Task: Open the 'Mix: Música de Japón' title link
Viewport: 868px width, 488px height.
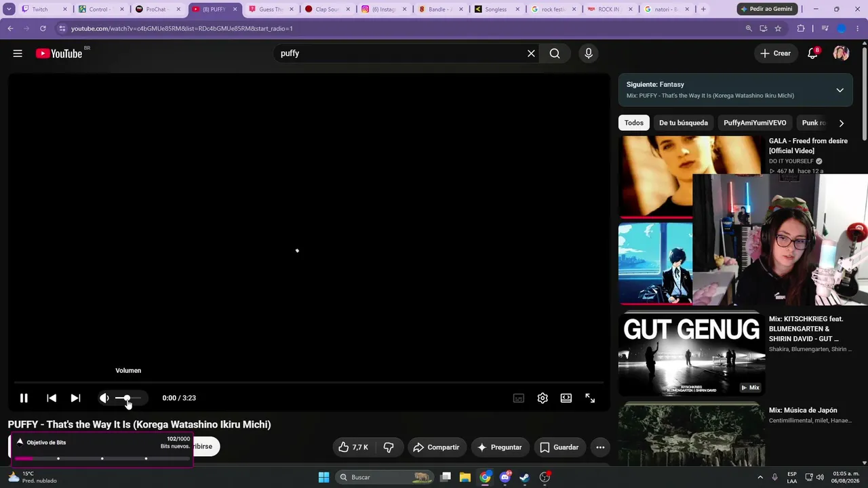Action: pyautogui.click(x=803, y=410)
